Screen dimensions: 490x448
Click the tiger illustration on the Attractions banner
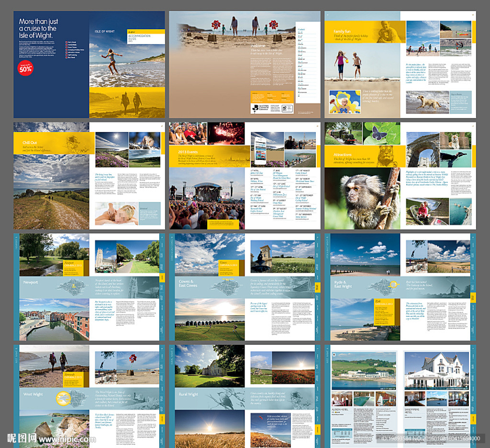click(x=386, y=157)
